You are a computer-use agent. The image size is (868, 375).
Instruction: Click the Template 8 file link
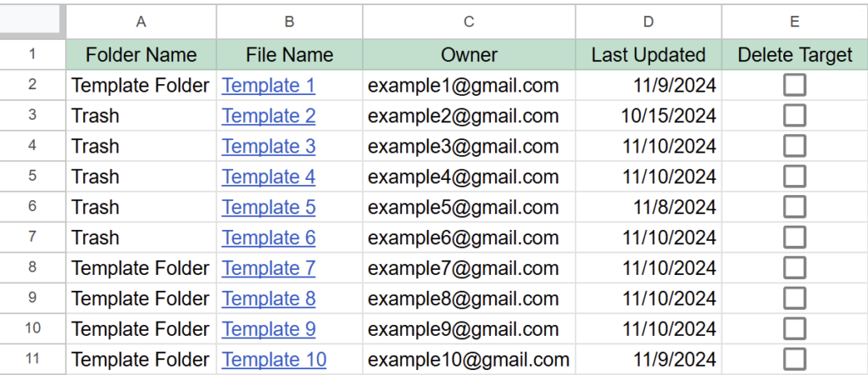click(269, 299)
